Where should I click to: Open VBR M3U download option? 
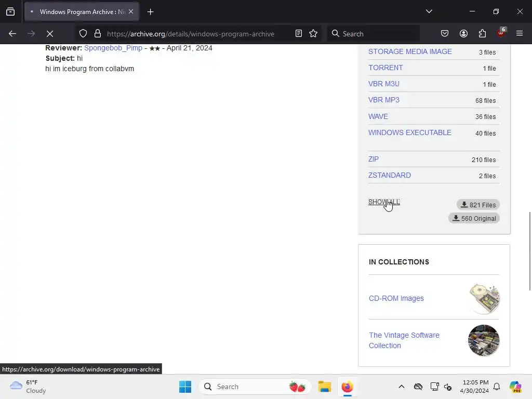384,84
